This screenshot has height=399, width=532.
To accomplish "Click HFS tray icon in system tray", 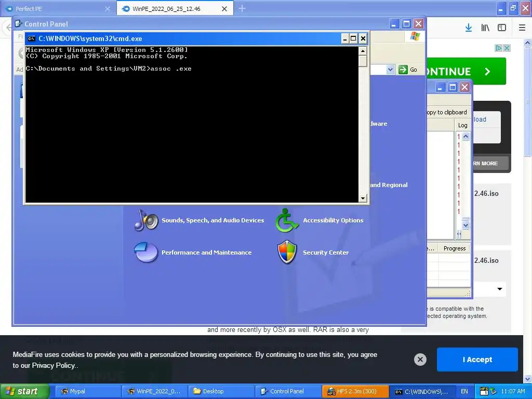I will click(484, 391).
